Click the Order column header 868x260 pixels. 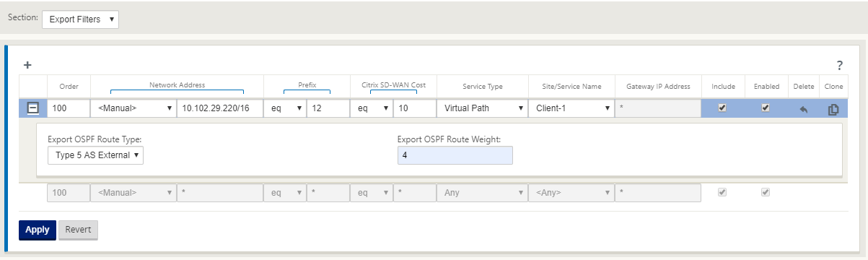pyautogui.click(x=69, y=87)
